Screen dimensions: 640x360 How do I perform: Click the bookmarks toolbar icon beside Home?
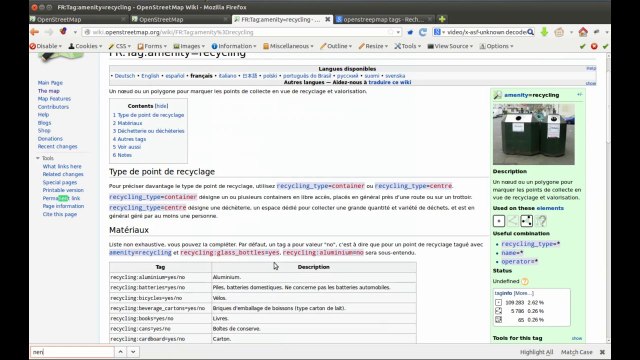[x=559, y=32]
